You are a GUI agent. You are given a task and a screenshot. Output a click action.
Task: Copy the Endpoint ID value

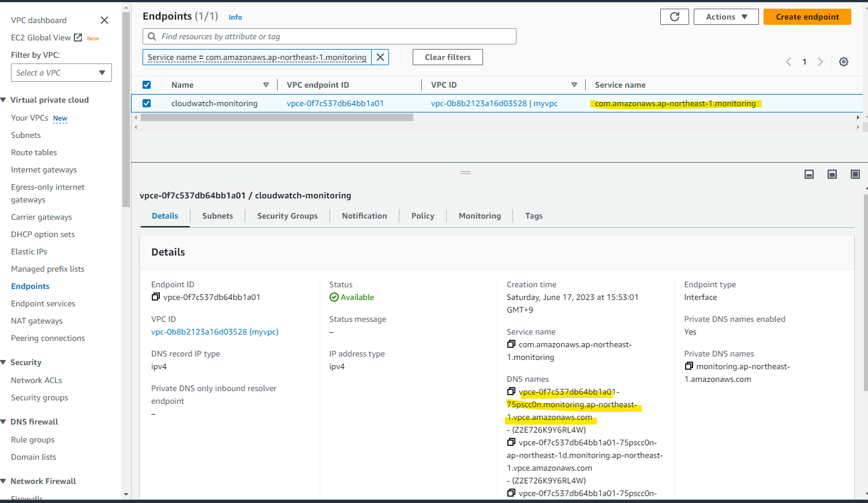click(x=156, y=297)
